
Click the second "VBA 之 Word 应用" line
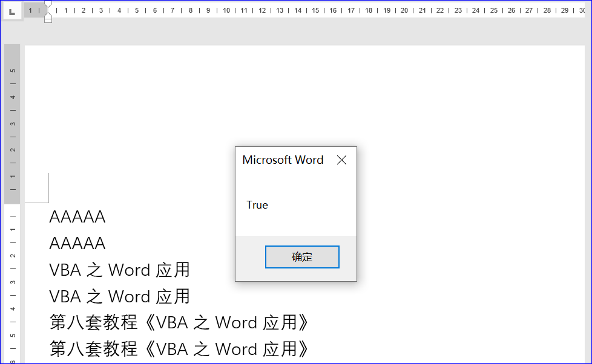[120, 296]
